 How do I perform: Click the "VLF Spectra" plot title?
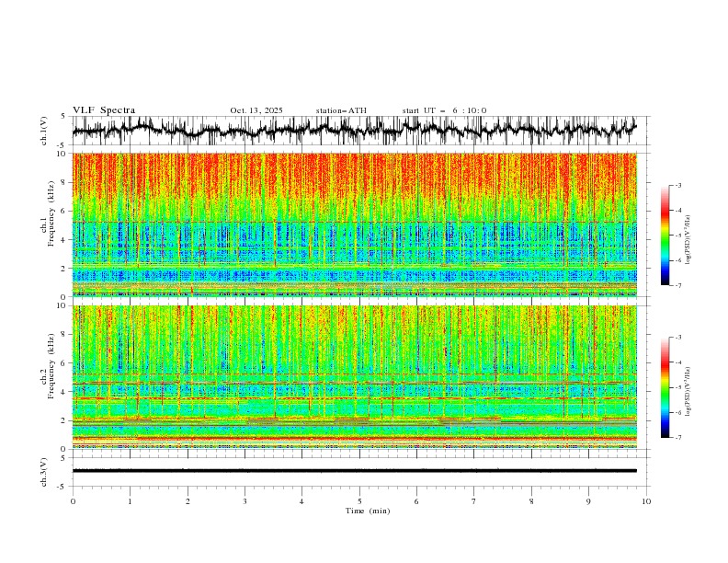104,110
